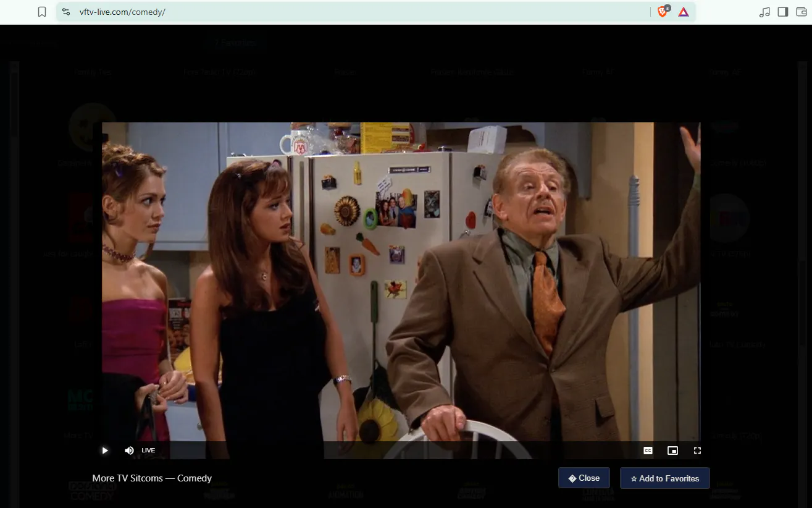The height and width of the screenshot is (508, 812).
Task: Enter fullscreen with the player's fullscreen icon
Action: pos(698,451)
